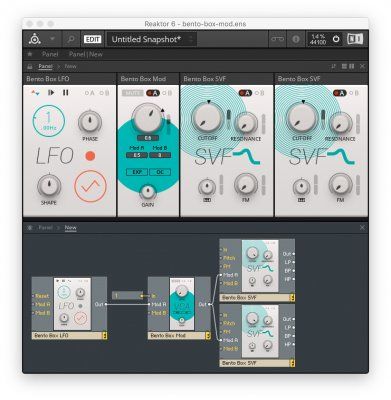Click the connection cable icon in the toolbar
The image size is (391, 400).
click(x=277, y=39)
